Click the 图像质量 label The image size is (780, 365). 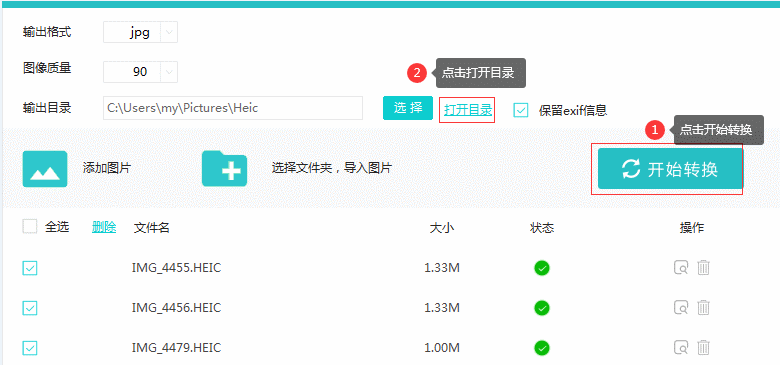[47, 68]
